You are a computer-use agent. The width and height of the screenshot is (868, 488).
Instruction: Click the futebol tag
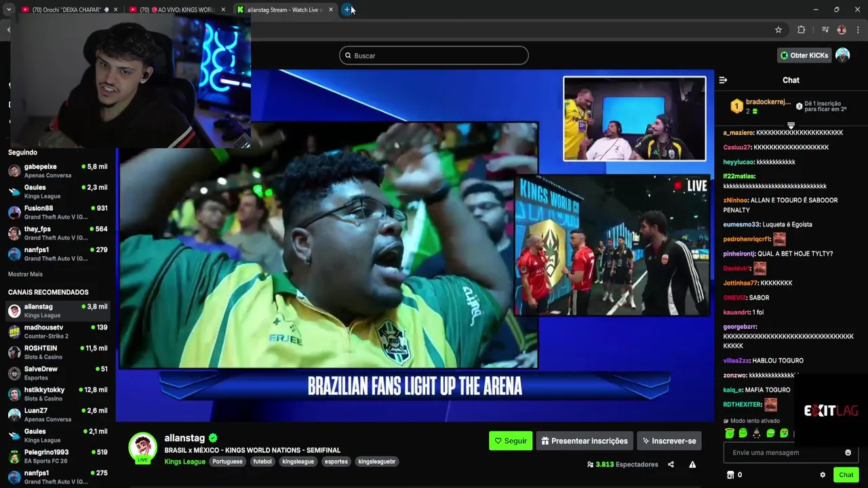[262, 462]
